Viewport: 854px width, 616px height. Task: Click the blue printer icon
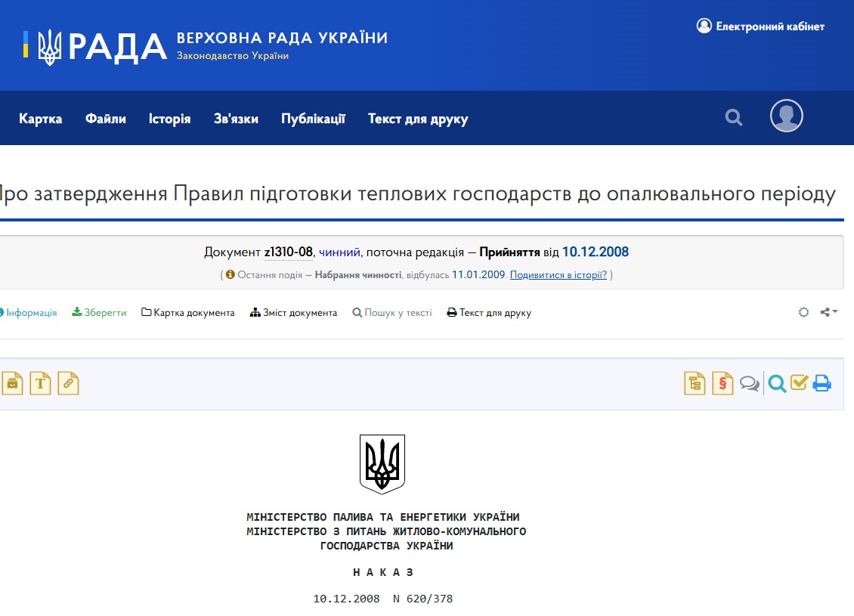coord(822,384)
